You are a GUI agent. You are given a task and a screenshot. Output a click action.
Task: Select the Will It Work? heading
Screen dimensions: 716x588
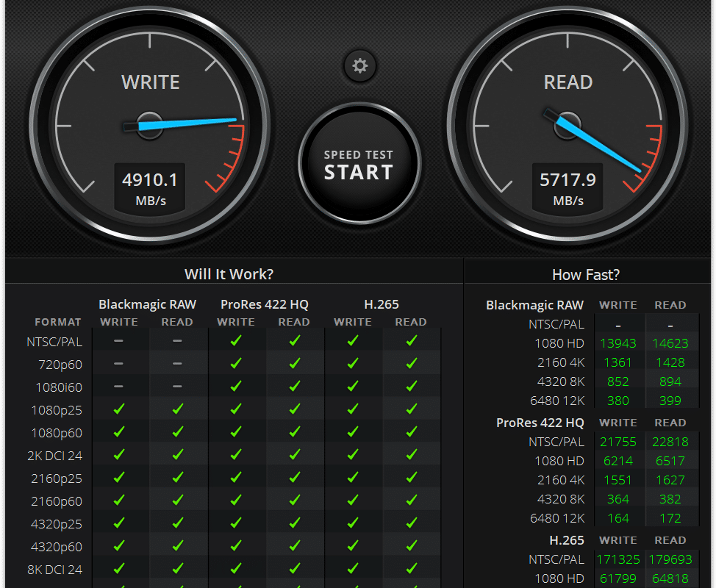(229, 274)
